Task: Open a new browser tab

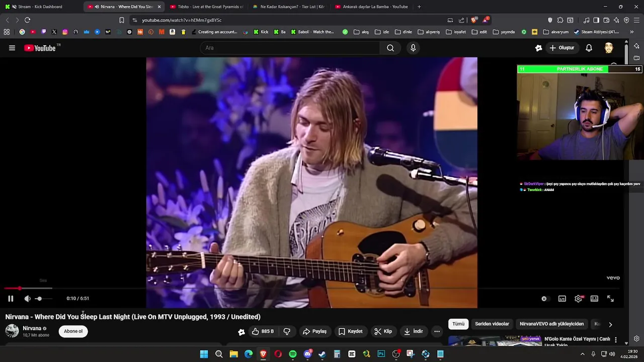Action: click(419, 7)
